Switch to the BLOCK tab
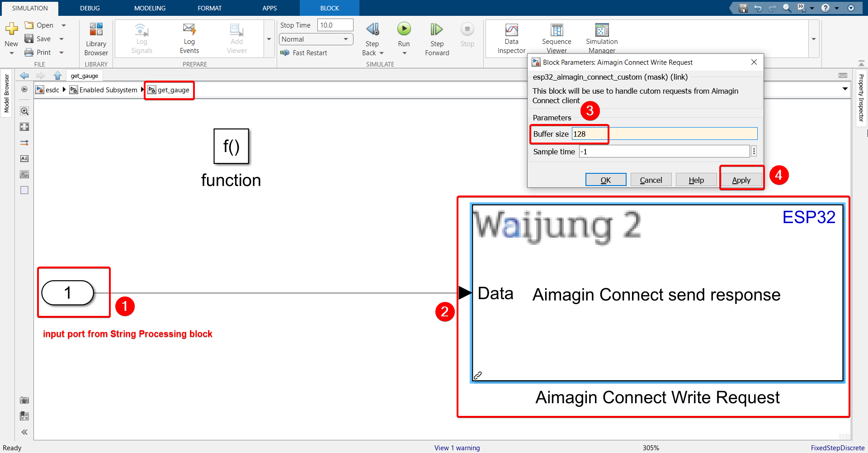 click(x=330, y=8)
